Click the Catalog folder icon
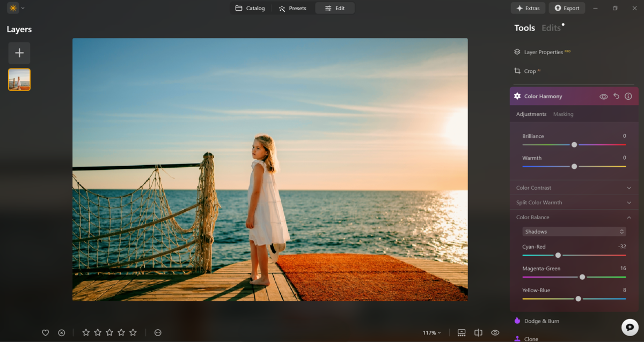Viewport: 644px width, 342px height. [x=239, y=8]
